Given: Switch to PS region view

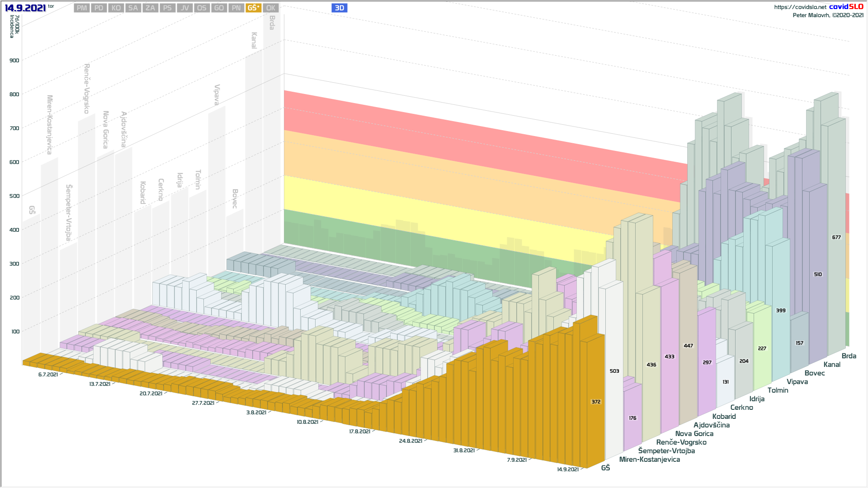Looking at the screenshot, I should coord(167,8).
